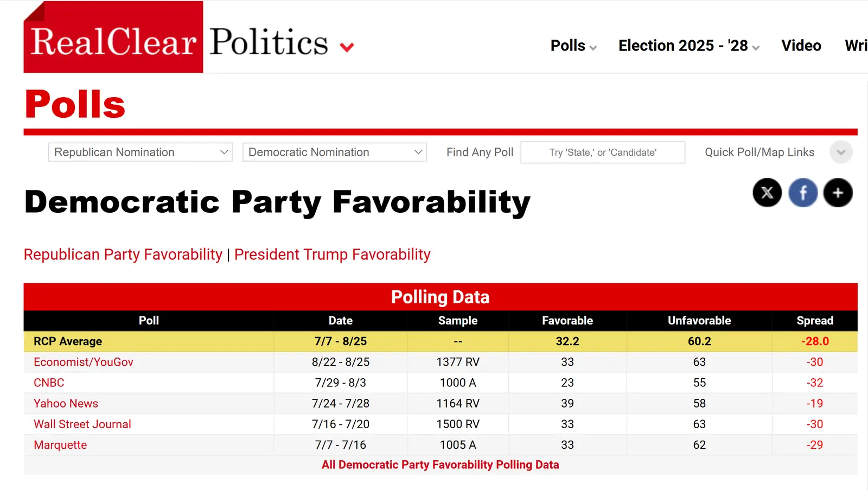
Task: Share page on Facebook
Action: coord(803,193)
